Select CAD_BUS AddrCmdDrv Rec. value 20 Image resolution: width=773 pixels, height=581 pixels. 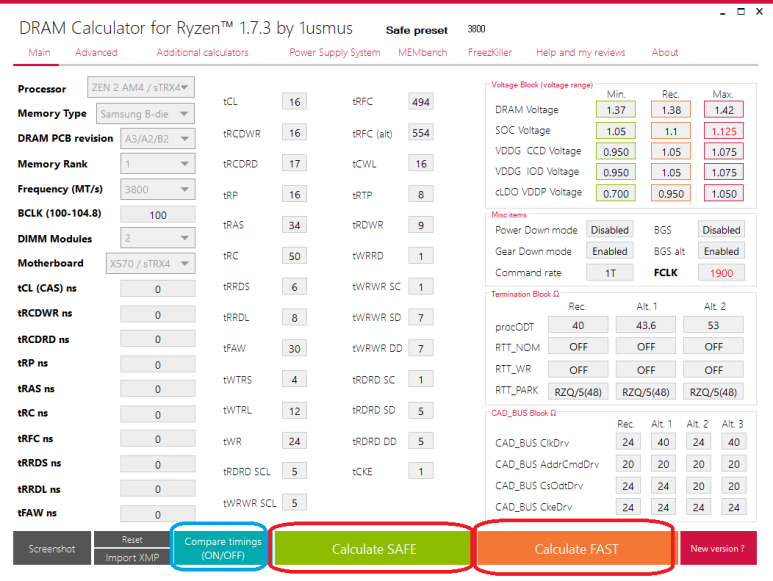pyautogui.click(x=628, y=464)
